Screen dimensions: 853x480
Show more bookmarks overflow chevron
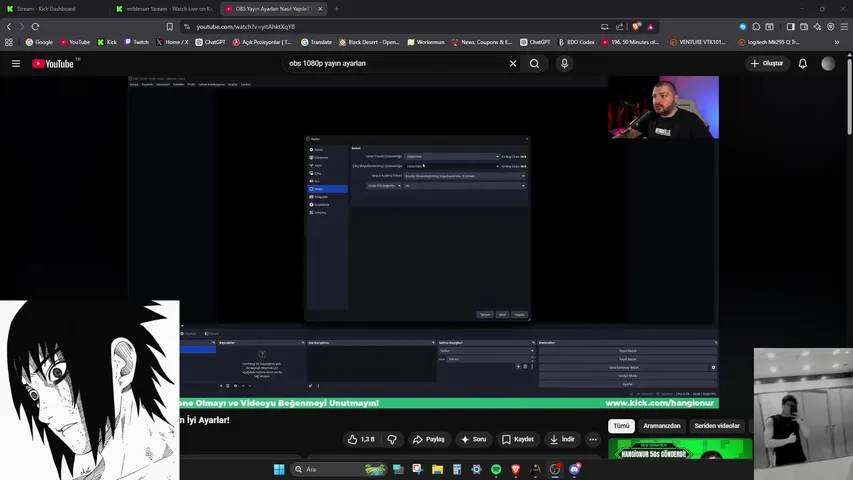pos(837,42)
